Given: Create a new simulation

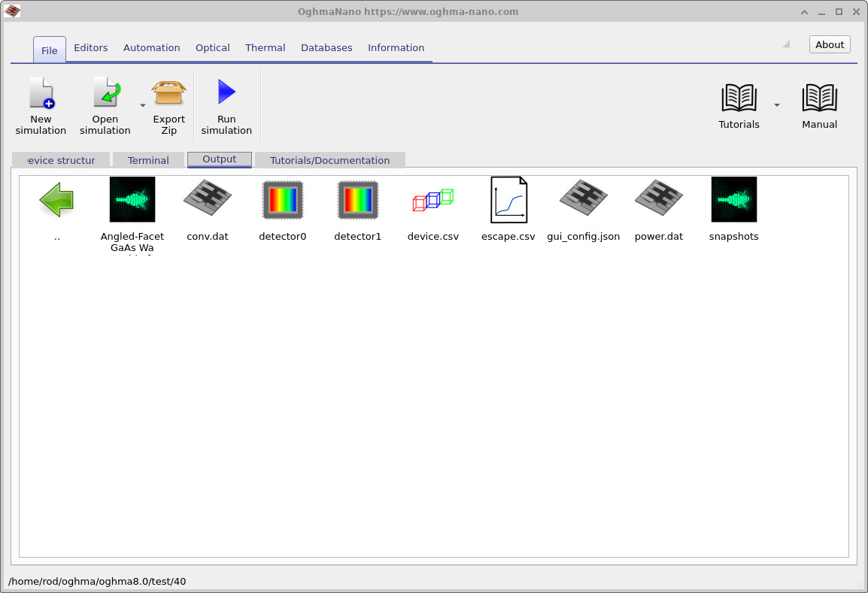Looking at the screenshot, I should (41, 104).
